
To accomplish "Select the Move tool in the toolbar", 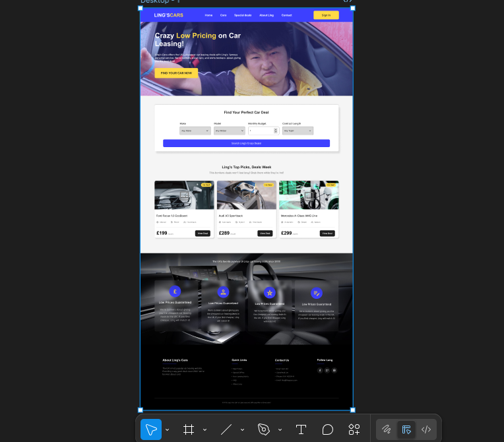I will pos(151,429).
